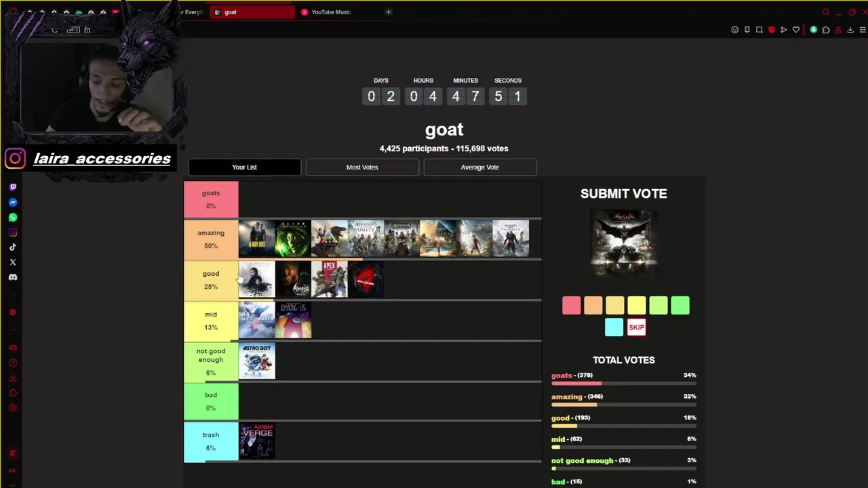The image size is (868, 488).
Task: Select the Assassin's Creed Unity cover
Action: point(366,239)
